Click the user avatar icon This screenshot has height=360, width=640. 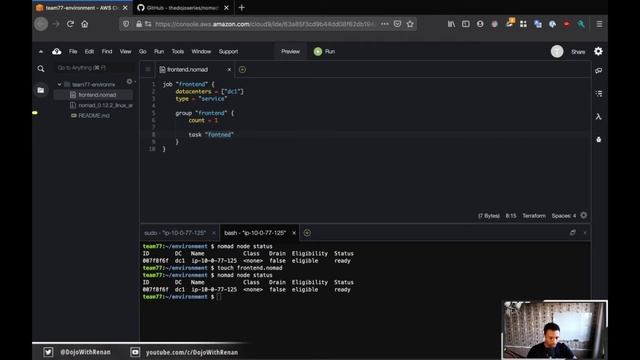coord(557,51)
